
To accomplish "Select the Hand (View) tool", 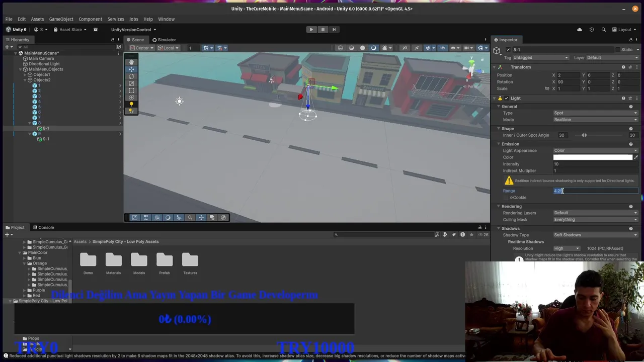I will pos(131,62).
